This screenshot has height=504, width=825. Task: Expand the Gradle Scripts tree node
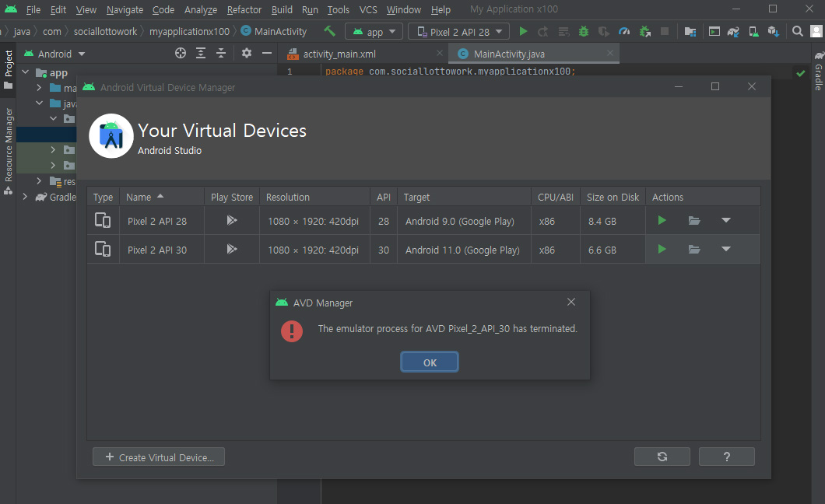(x=25, y=197)
